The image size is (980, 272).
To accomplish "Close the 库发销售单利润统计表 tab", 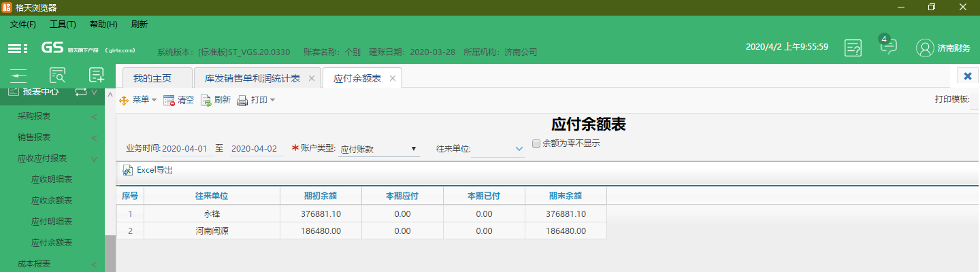I will click(x=312, y=78).
